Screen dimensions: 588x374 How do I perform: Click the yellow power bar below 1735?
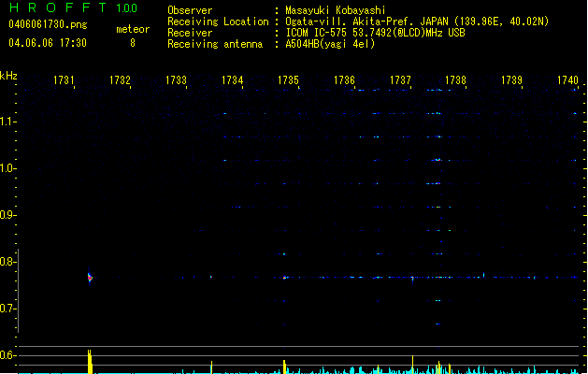coord(284,367)
